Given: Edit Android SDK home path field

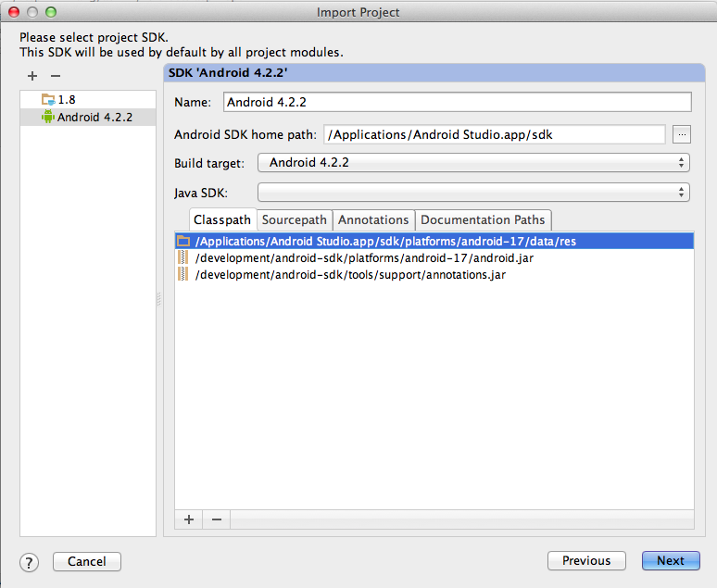Looking at the screenshot, I should [x=495, y=134].
